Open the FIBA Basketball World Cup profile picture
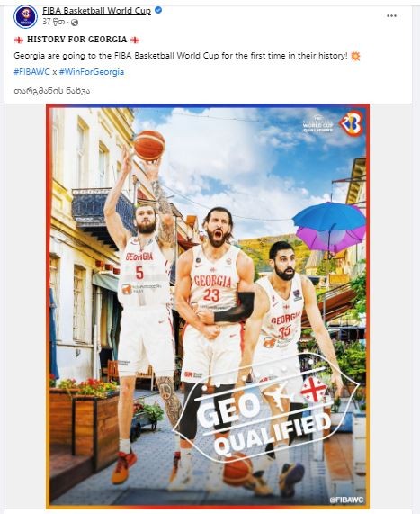This screenshot has width=420, height=514. point(25,16)
